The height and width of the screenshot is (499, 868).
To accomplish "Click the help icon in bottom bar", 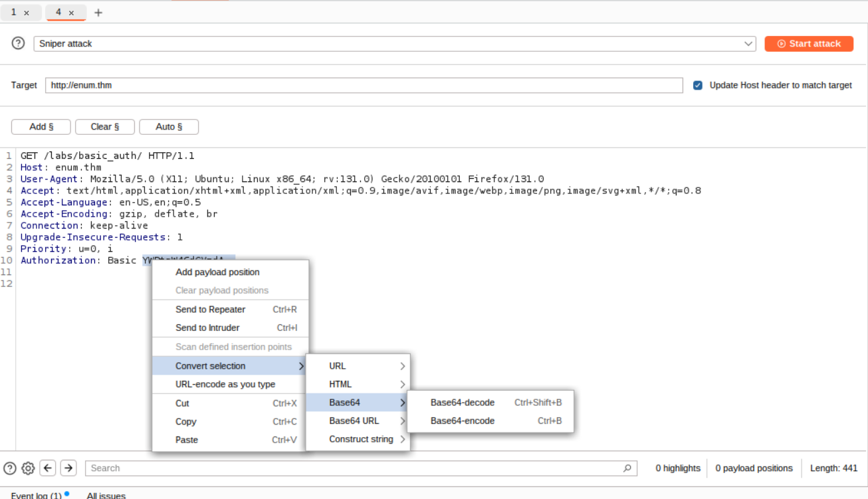I will 10,468.
